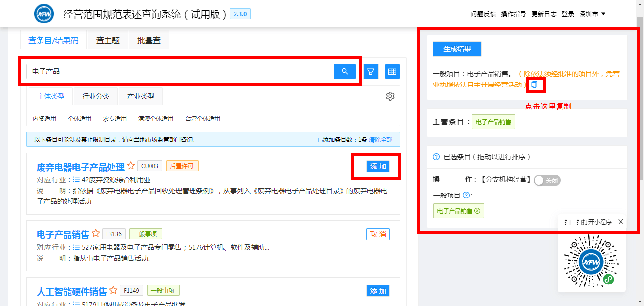The height and width of the screenshot is (306, 644).
Task: Expand the 深圳市 city dropdown
Action: [592, 14]
